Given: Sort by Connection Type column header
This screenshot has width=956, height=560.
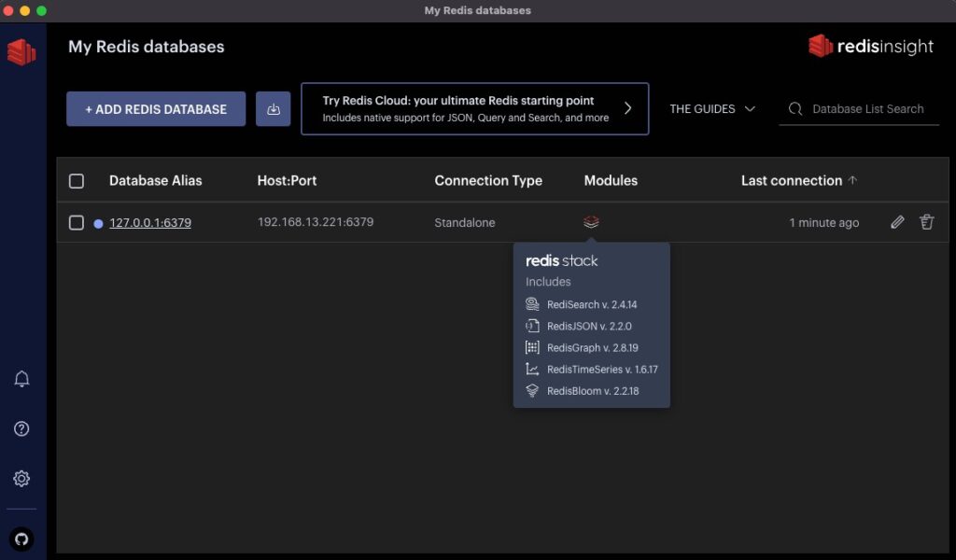Looking at the screenshot, I should pyautogui.click(x=488, y=180).
